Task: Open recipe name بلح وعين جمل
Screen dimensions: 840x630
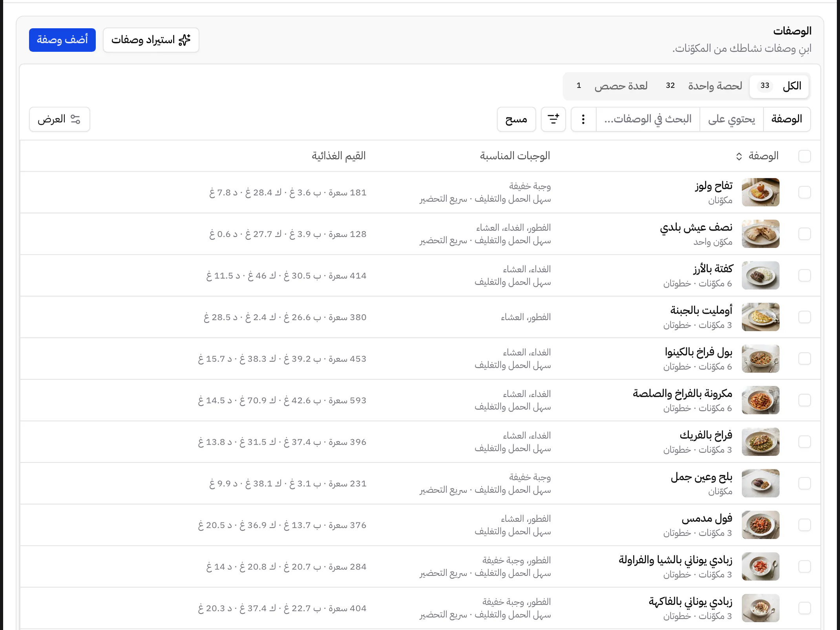Action: (701, 477)
